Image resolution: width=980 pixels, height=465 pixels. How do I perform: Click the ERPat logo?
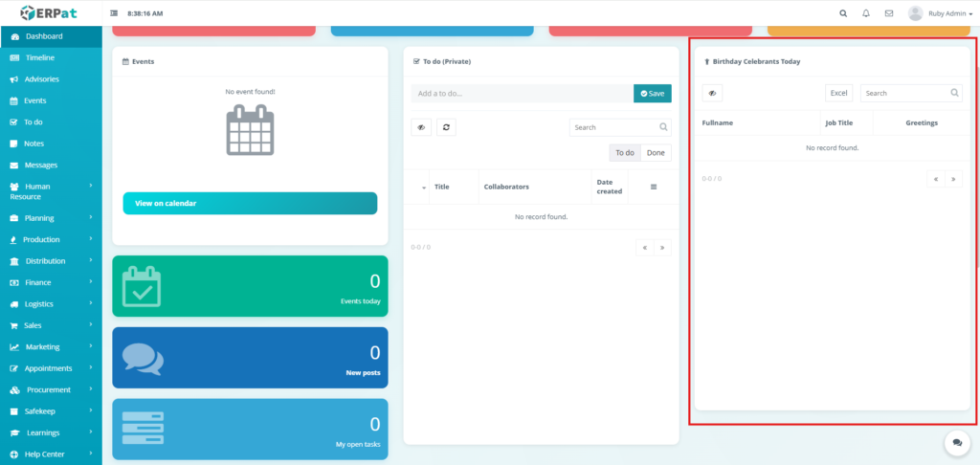[50, 12]
